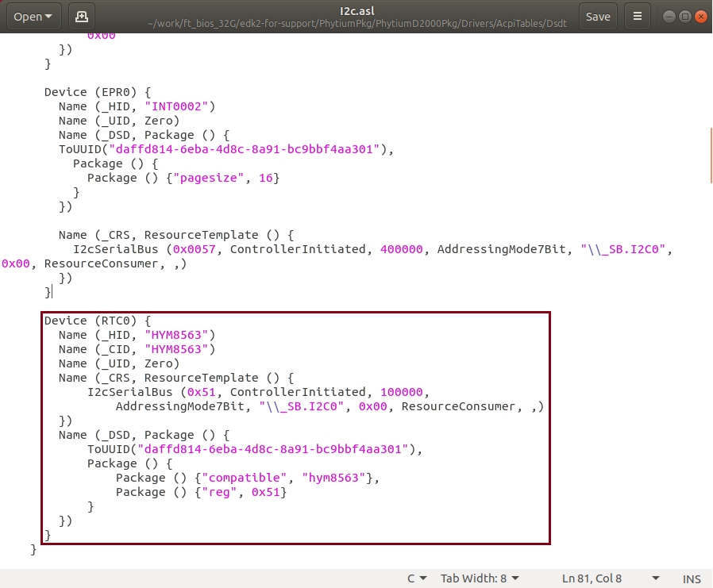Viewport: 713px width, 588px height.
Task: Click EPR0 "\\_SB.I2C0" string
Action: [623, 249]
